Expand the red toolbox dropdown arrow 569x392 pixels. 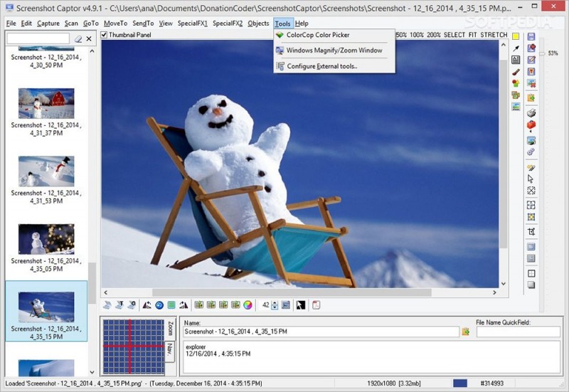click(531, 131)
